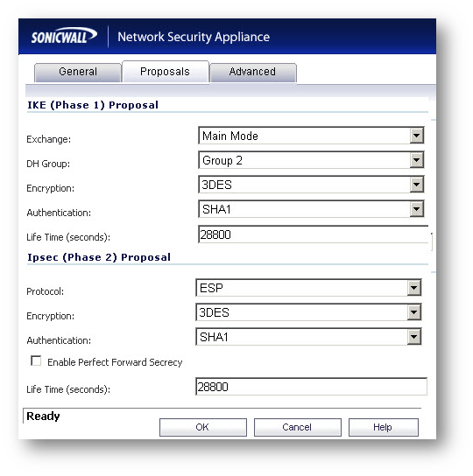Enable Perfect Forward Secrecy checkbox
This screenshot has height=476, width=473.
[36, 361]
